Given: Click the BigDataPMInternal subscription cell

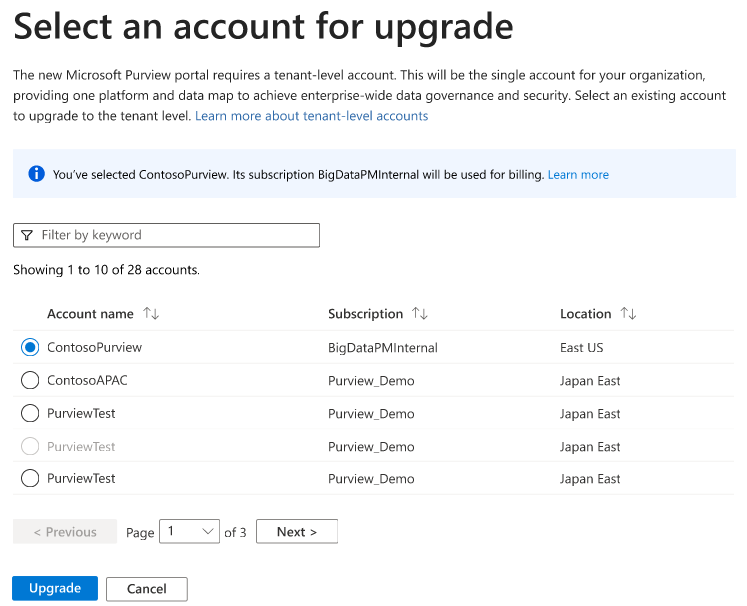Looking at the screenshot, I should 383,348.
